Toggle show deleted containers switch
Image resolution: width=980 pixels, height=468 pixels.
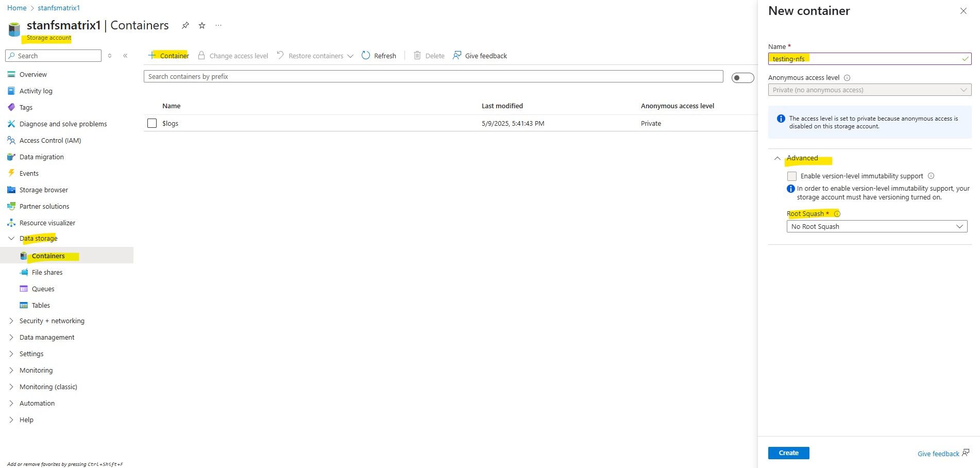coord(742,78)
